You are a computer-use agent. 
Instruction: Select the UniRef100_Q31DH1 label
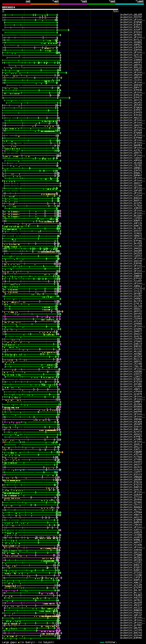click(x=131, y=329)
